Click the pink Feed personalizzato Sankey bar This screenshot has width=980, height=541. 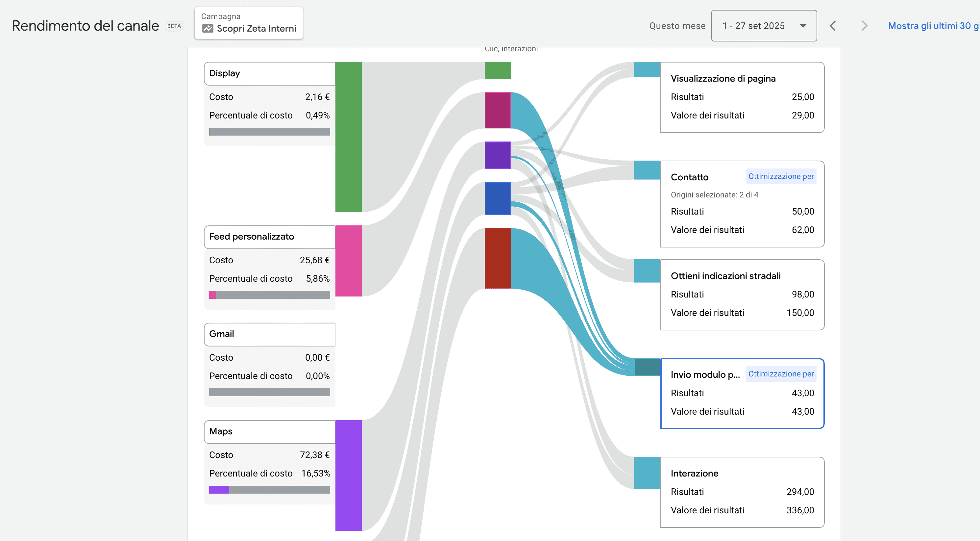click(x=348, y=261)
